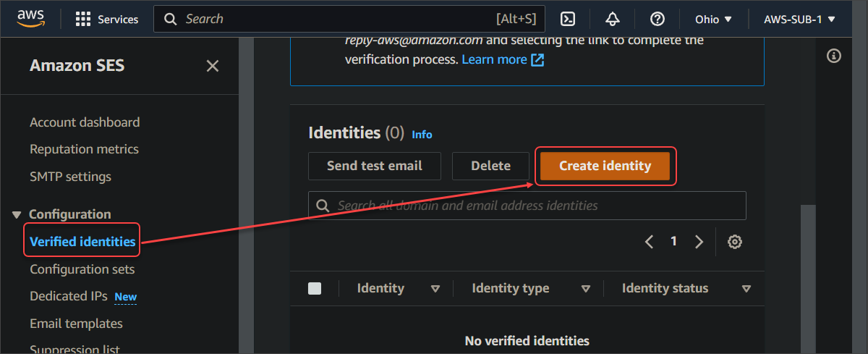Open Configuration sets in the sidebar
868x354 pixels.
[82, 269]
